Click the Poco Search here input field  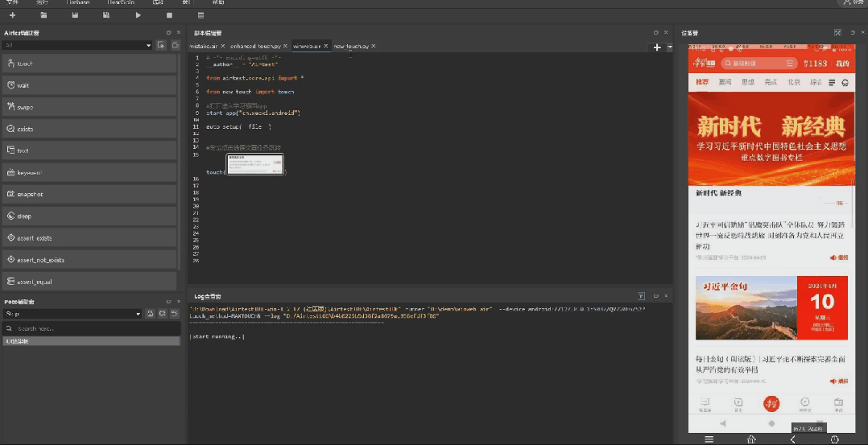click(91, 328)
